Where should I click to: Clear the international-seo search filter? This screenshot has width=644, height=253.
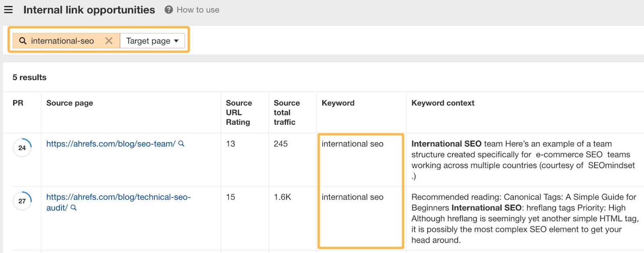(x=109, y=41)
